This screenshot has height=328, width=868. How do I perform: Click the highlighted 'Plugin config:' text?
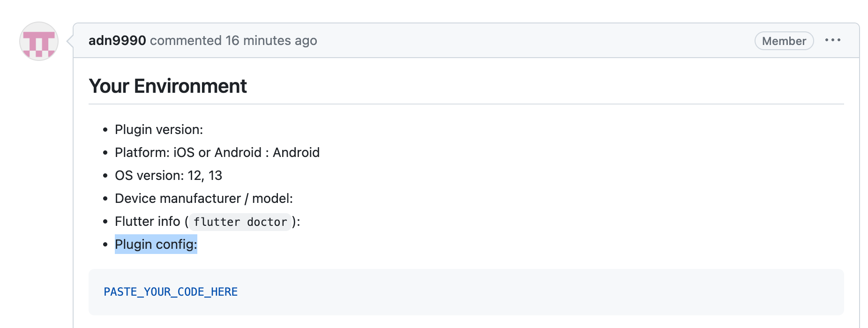tap(156, 244)
